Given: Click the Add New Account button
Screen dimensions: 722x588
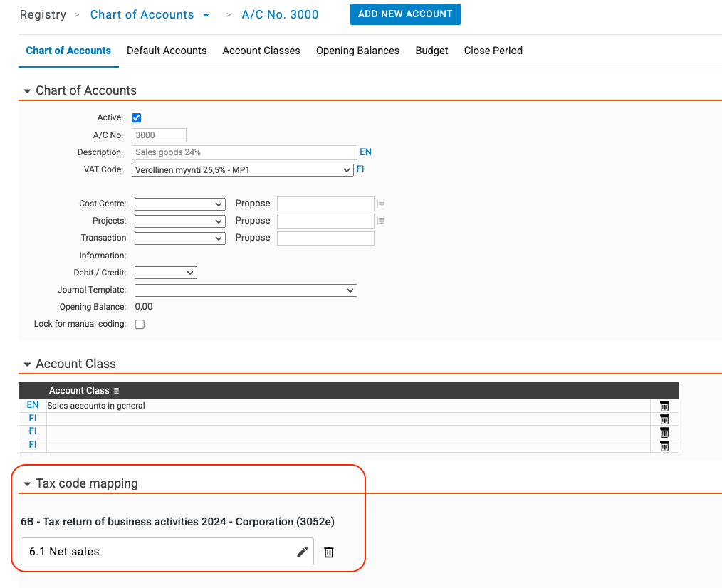Looking at the screenshot, I should coord(405,14).
